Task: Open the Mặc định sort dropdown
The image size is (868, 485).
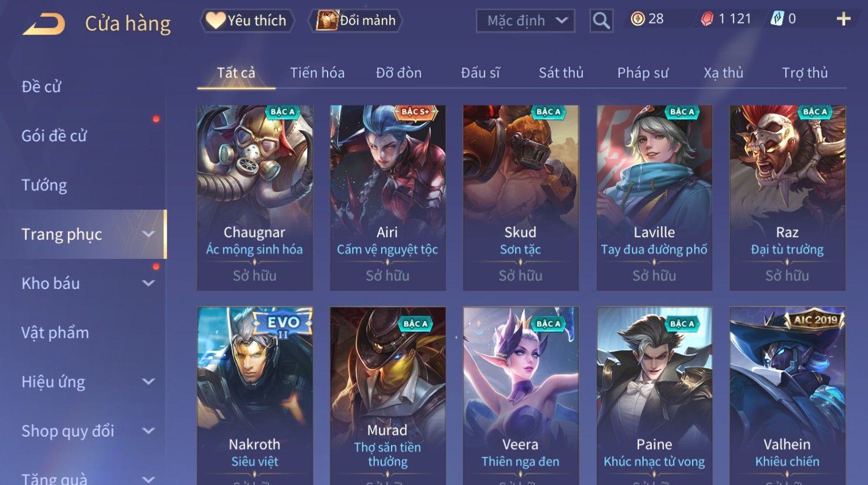Action: tap(525, 21)
